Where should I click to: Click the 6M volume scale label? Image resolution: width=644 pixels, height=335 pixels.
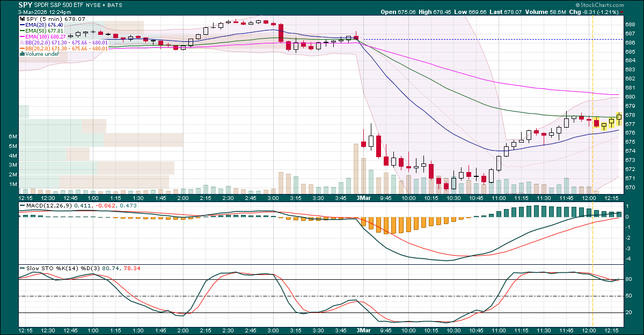13,137
